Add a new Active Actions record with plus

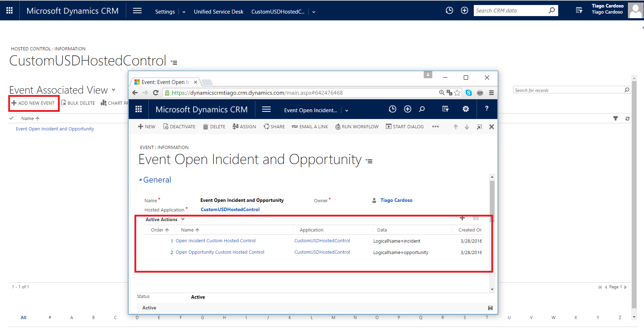point(462,218)
